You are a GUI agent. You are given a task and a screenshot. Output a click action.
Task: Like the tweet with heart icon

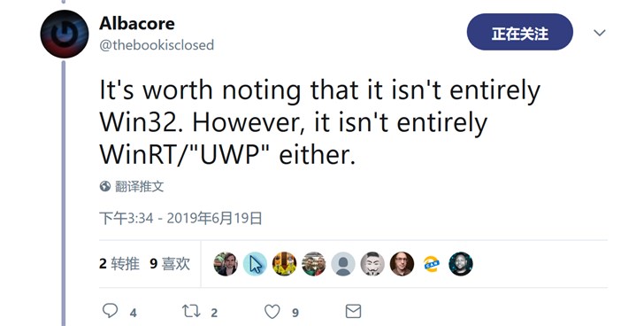(x=272, y=312)
